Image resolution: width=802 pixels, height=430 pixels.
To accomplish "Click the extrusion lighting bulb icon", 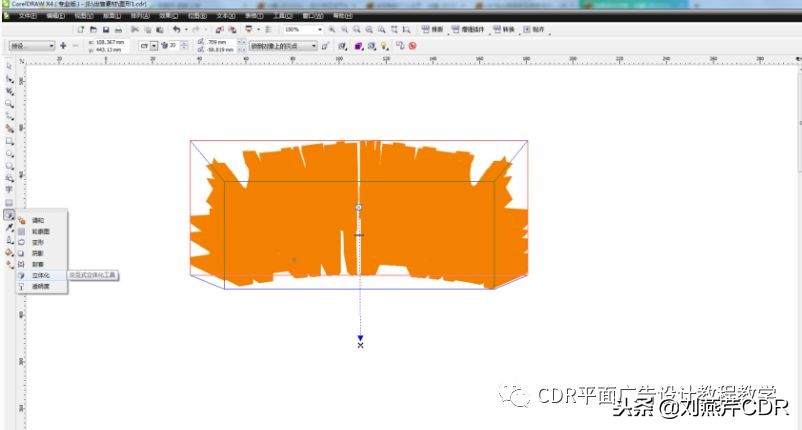I will pos(385,46).
